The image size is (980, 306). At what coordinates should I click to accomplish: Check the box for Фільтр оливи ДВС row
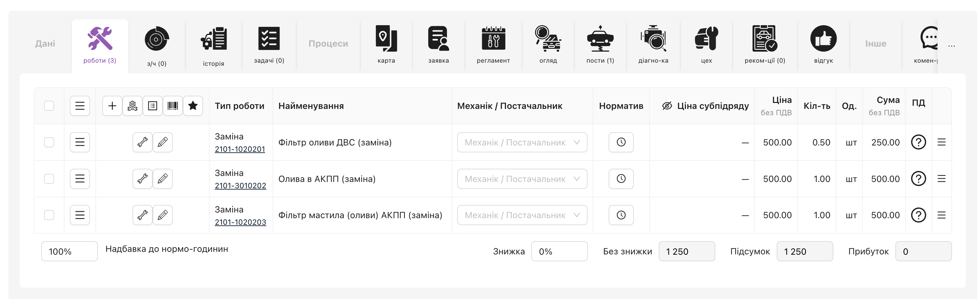(x=49, y=142)
